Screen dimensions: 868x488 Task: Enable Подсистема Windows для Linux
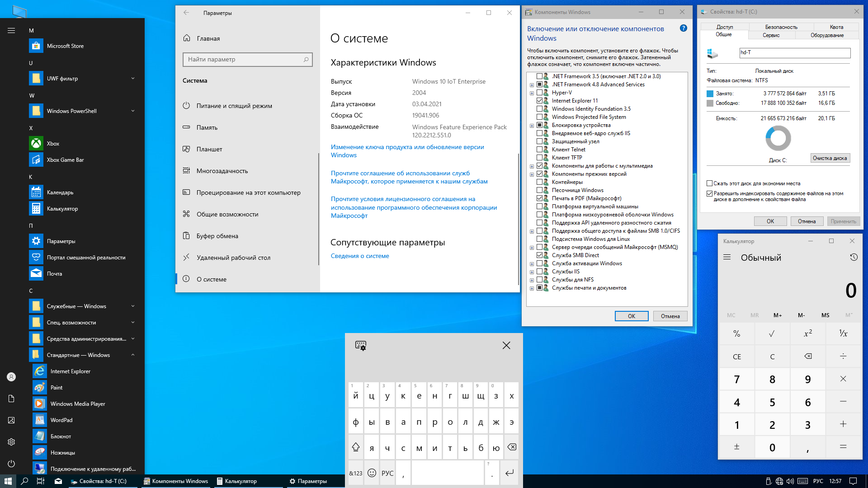tap(539, 239)
